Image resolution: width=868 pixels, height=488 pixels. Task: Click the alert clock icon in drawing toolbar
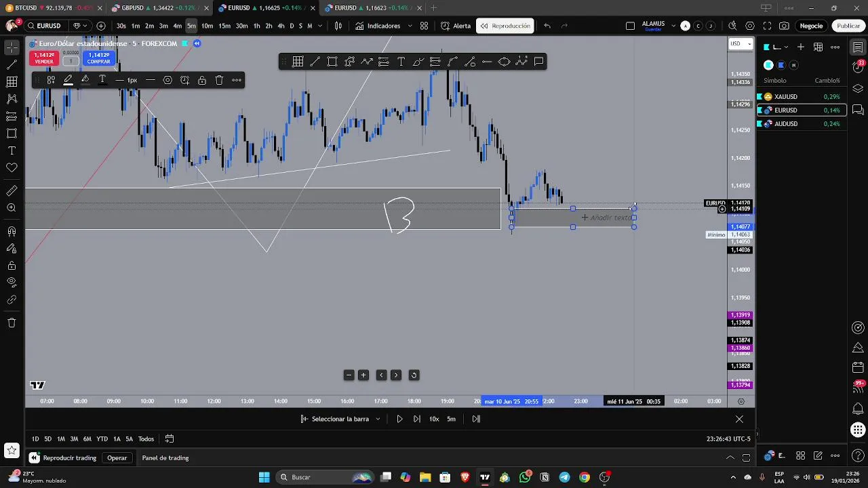click(x=184, y=80)
